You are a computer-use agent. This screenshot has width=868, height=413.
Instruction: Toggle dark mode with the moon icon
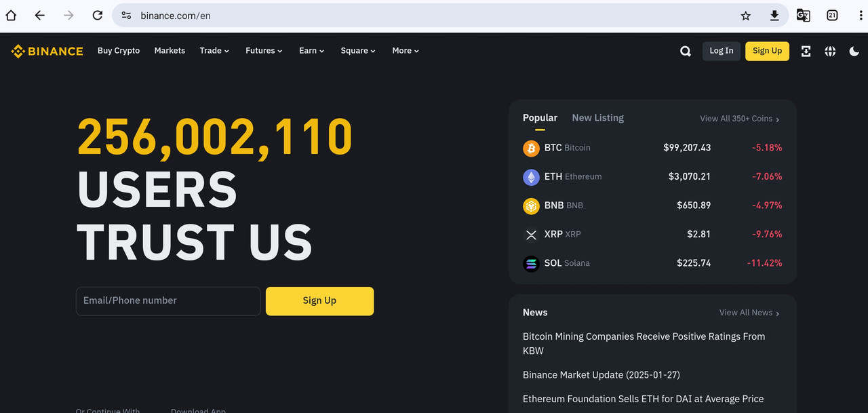point(854,51)
